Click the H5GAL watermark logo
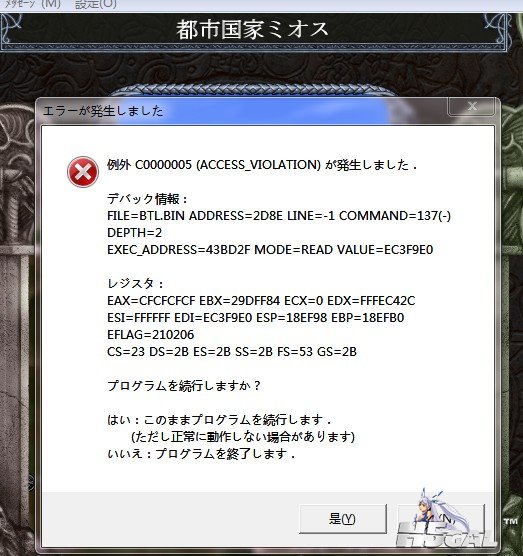Screen dimensions: 523x556 (x=446, y=534)
